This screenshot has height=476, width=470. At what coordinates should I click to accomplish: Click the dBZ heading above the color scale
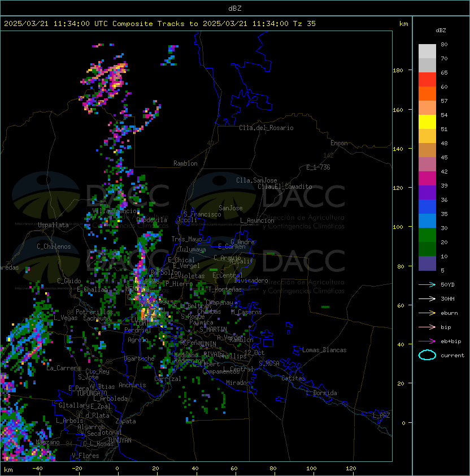click(441, 31)
